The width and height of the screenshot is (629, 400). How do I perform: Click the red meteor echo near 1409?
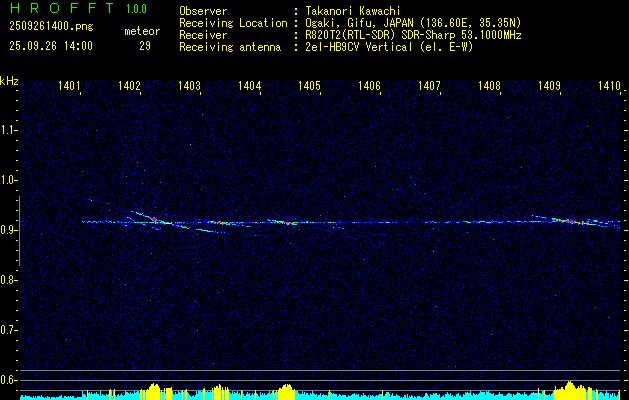[x=571, y=221]
